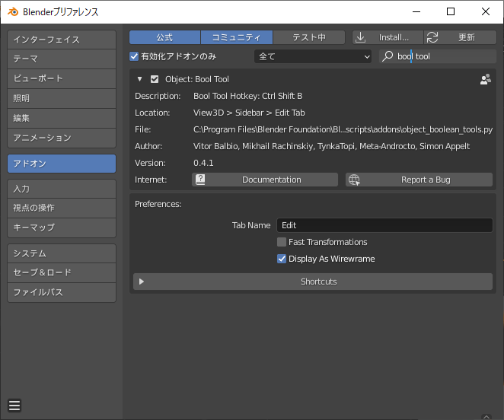Open 入力 preferences section
The width and height of the screenshot is (504, 420).
[62, 189]
